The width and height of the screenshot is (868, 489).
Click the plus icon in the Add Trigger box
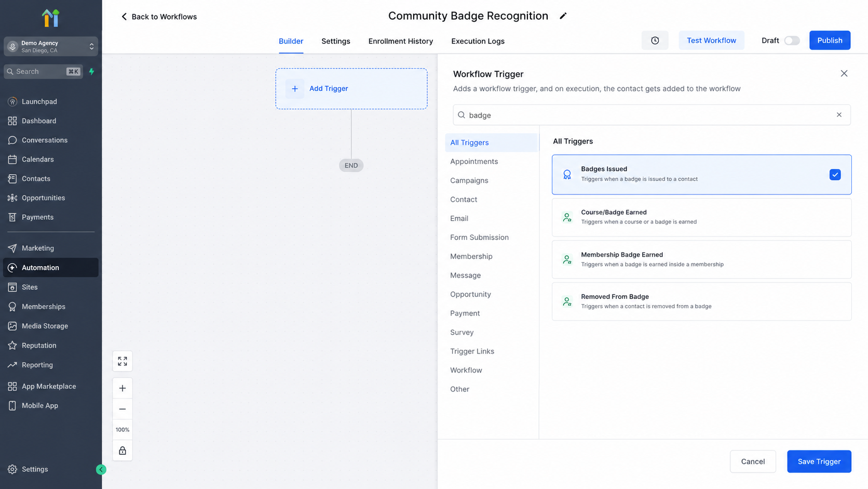click(295, 89)
